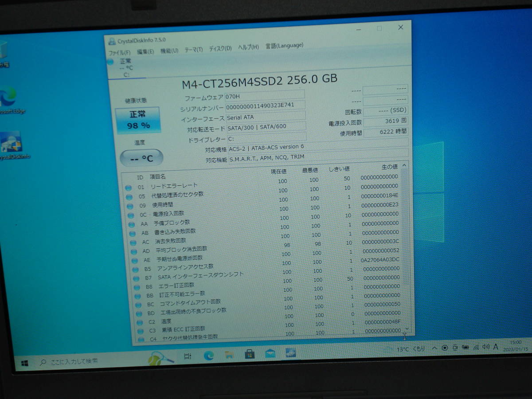Click the 最悪値 column header

tap(310, 170)
